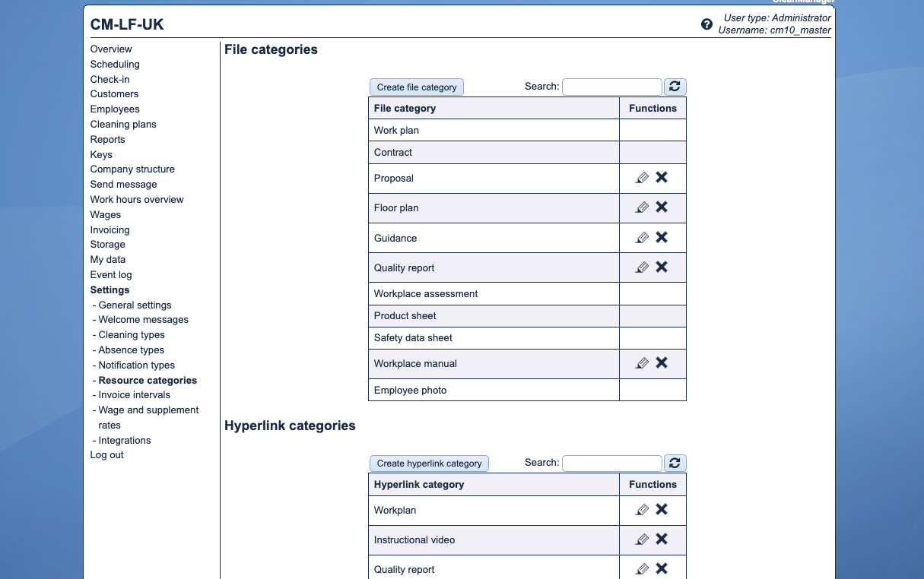Go to the Invoicing section
Viewport: 924px width, 579px height.
tap(110, 229)
